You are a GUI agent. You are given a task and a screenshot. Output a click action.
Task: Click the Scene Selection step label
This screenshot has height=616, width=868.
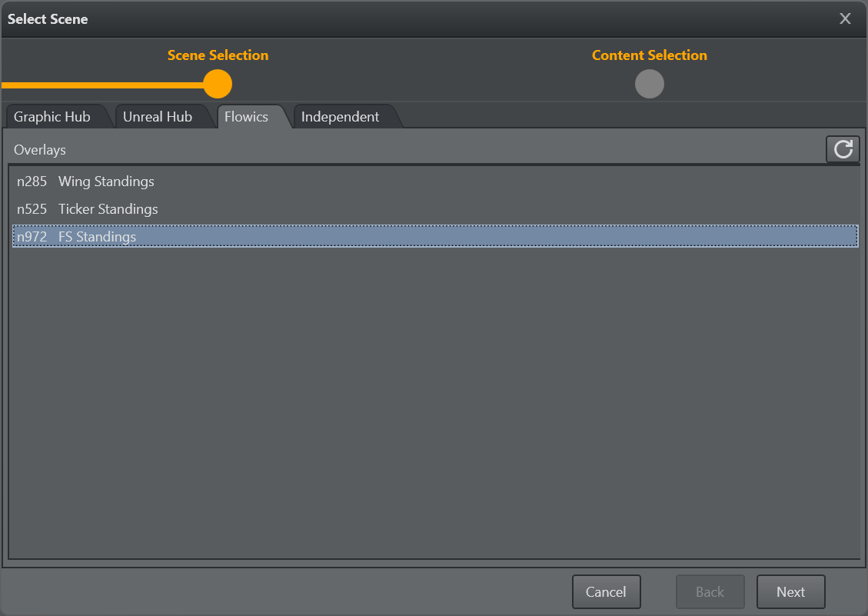coord(218,55)
